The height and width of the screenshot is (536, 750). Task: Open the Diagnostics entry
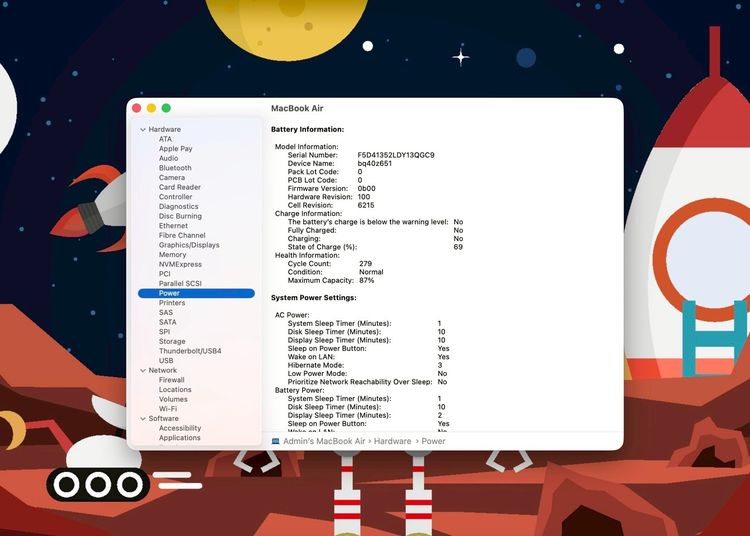point(178,207)
